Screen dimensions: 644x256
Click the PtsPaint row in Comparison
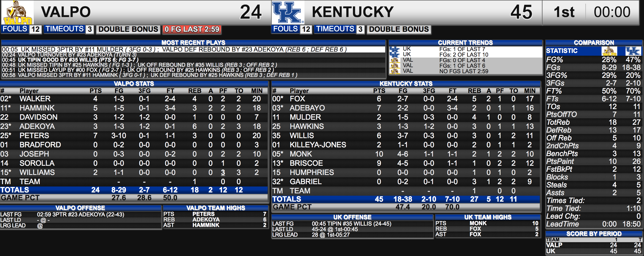pos(593,161)
